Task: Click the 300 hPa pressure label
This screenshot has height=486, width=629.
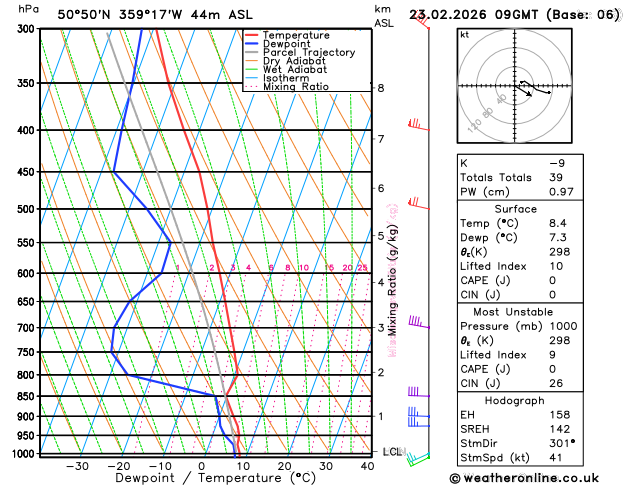Action: pyautogui.click(x=28, y=29)
